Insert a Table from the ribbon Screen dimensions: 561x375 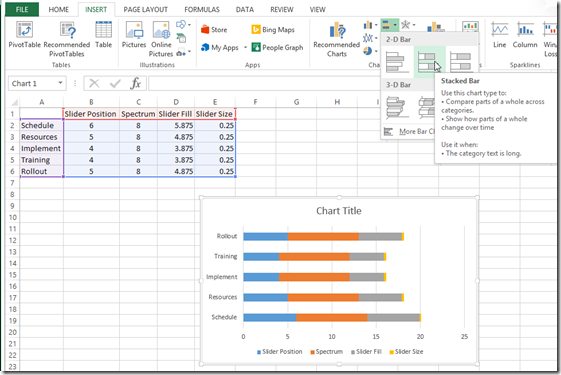tap(103, 34)
